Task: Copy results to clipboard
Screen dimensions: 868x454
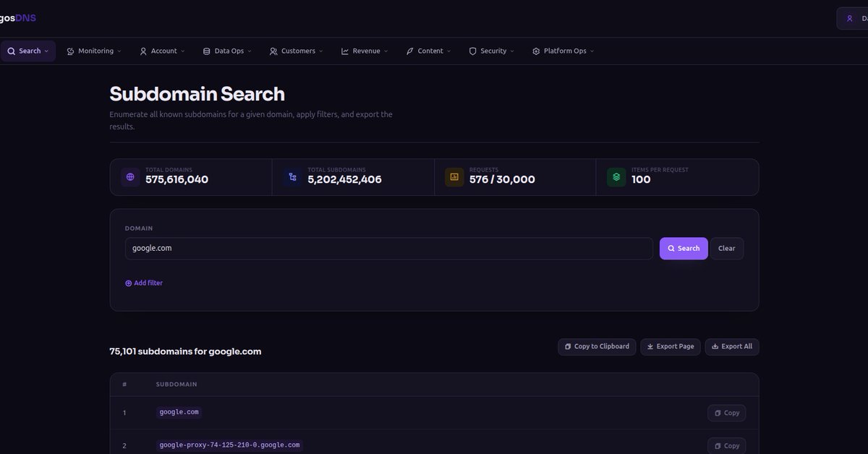Action: tap(597, 347)
